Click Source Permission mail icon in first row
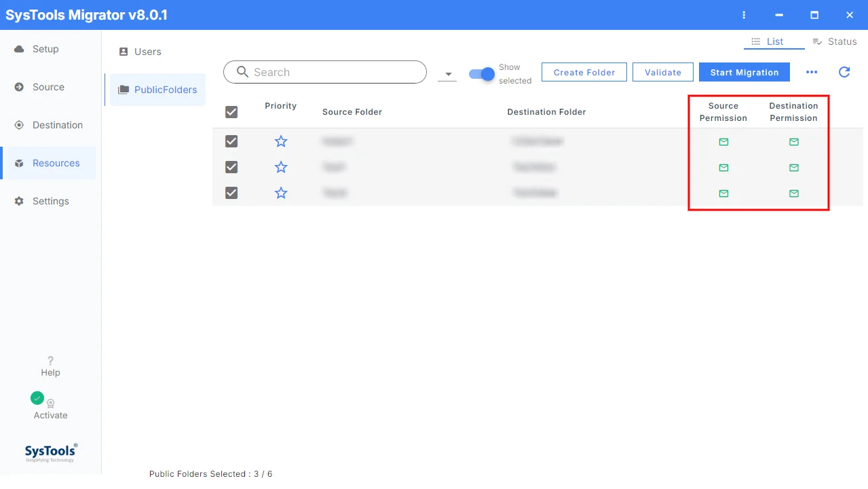The width and height of the screenshot is (868, 489). click(723, 142)
